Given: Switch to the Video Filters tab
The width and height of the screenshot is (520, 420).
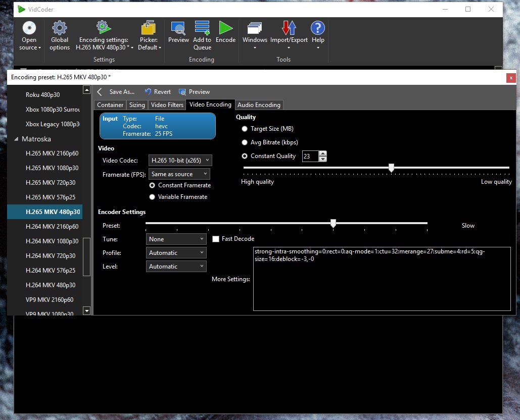Looking at the screenshot, I should coord(167,105).
